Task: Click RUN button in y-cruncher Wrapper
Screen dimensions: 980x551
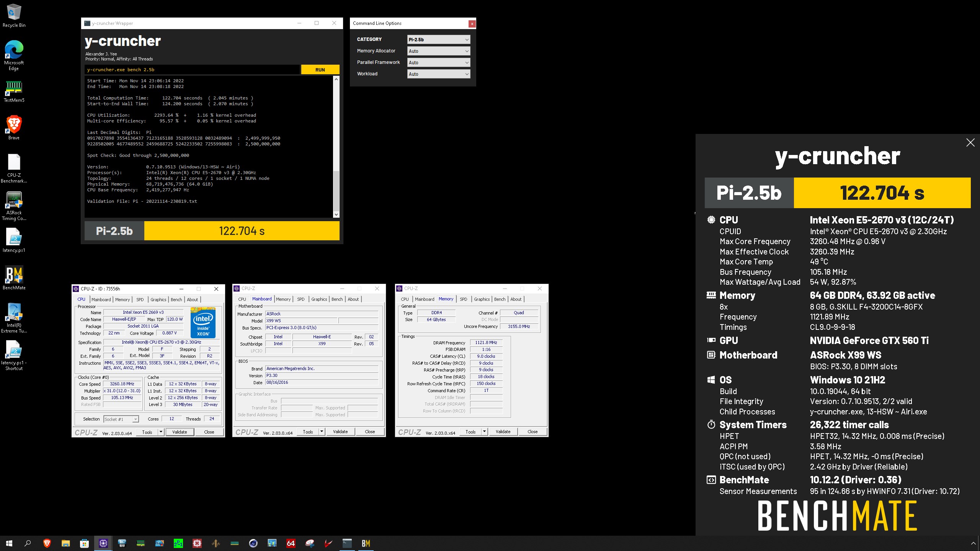Action: click(320, 70)
